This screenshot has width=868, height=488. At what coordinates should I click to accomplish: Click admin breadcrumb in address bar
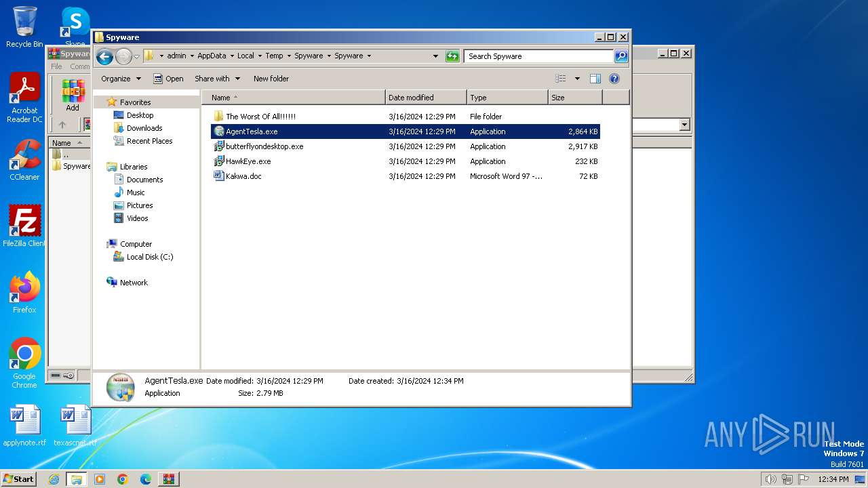(176, 56)
